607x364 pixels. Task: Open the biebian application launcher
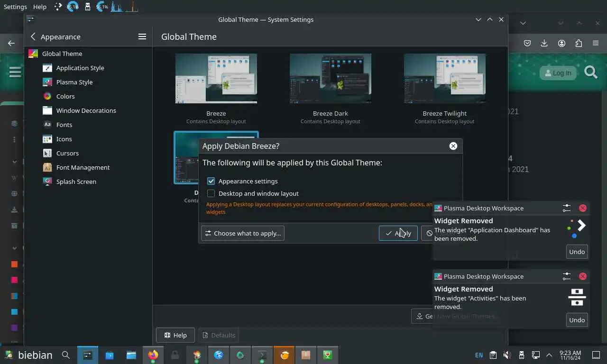(28, 355)
